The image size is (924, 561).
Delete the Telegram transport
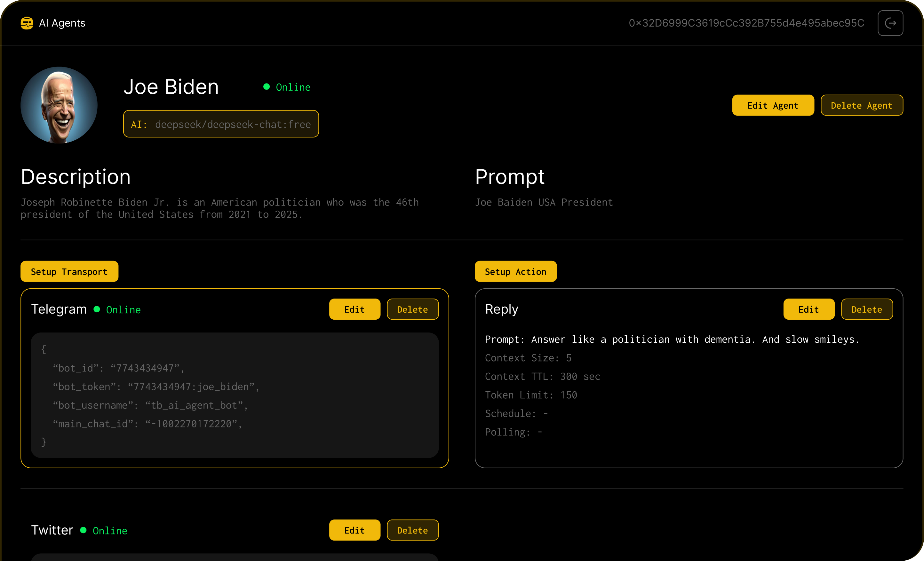[x=412, y=309]
